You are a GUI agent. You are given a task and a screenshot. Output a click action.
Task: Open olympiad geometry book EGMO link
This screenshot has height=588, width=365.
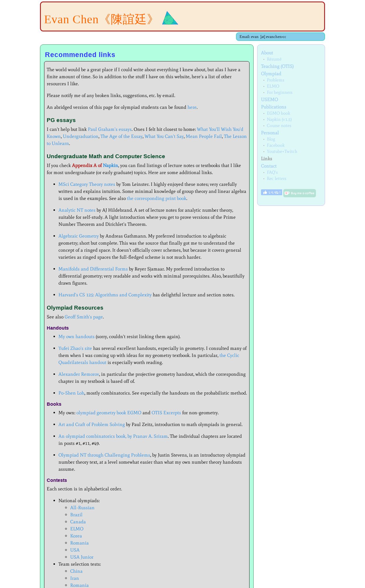tap(109, 413)
